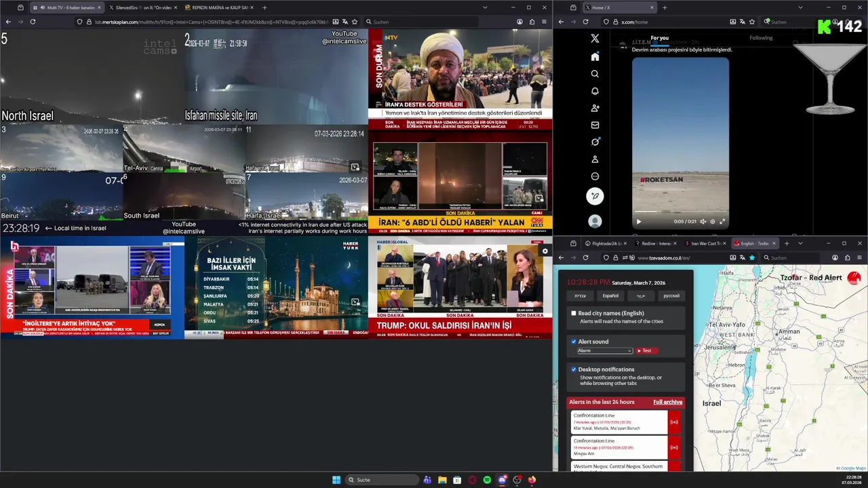Expand X video to fullscreen
868x488 pixels.
(x=722, y=222)
